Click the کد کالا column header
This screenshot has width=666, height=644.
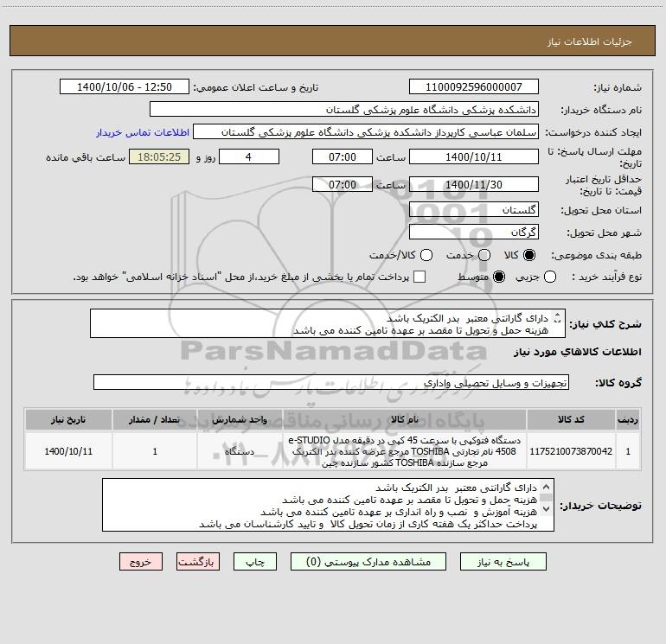coord(571,419)
